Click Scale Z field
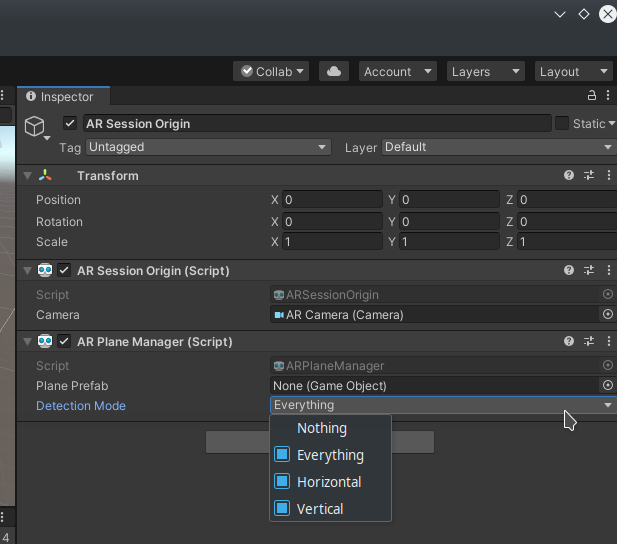This screenshot has height=544, width=617. 567,241
